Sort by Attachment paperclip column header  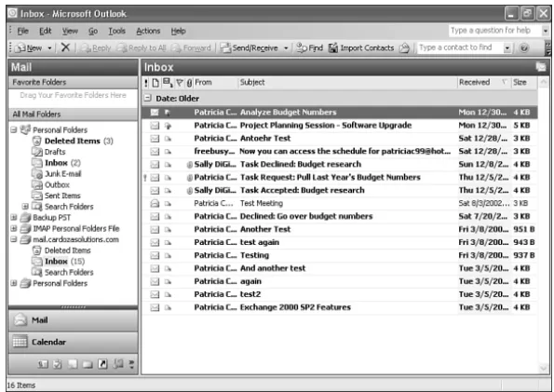click(x=189, y=83)
